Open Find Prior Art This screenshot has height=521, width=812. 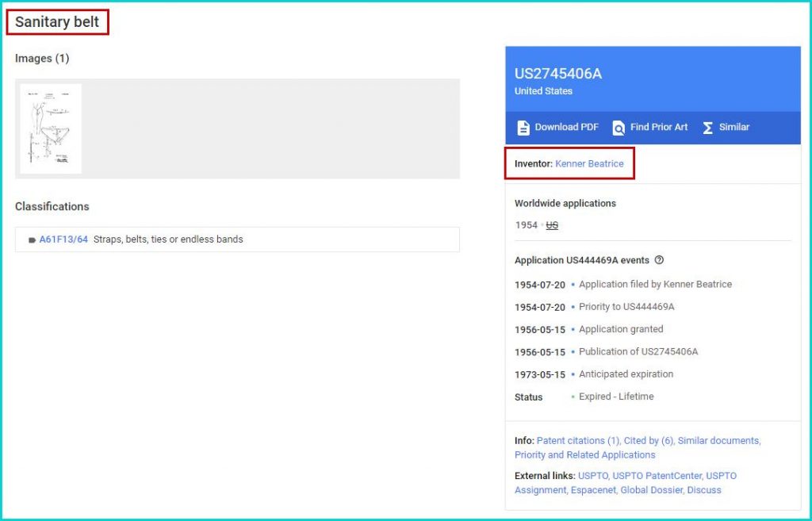point(650,128)
